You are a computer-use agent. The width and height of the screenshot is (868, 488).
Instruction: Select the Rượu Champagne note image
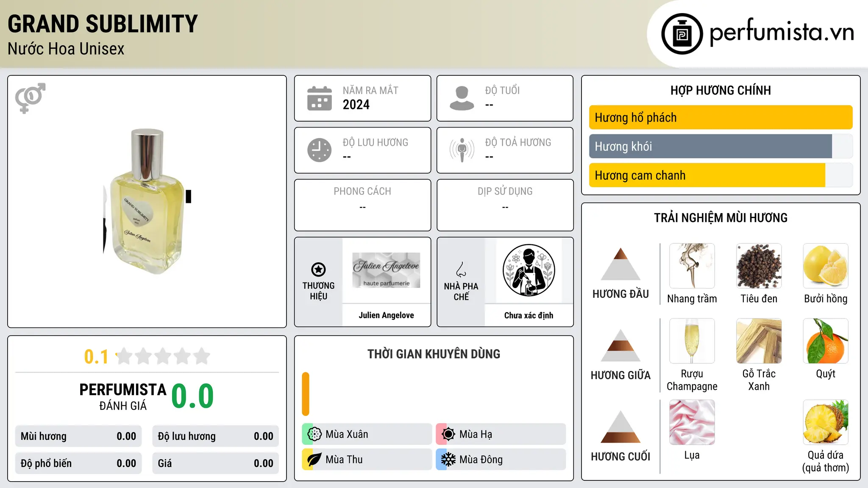[x=692, y=341]
